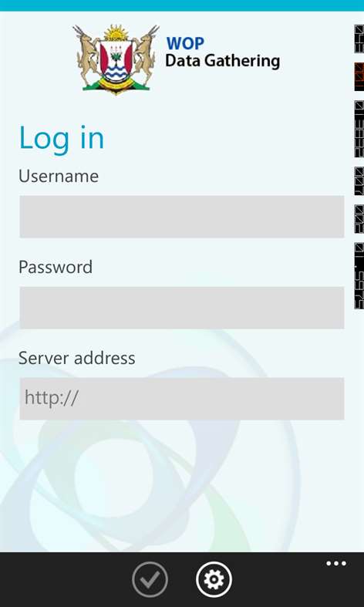
Task: Click the debug counter beside Password label
Action: pyautogui.click(x=359, y=275)
